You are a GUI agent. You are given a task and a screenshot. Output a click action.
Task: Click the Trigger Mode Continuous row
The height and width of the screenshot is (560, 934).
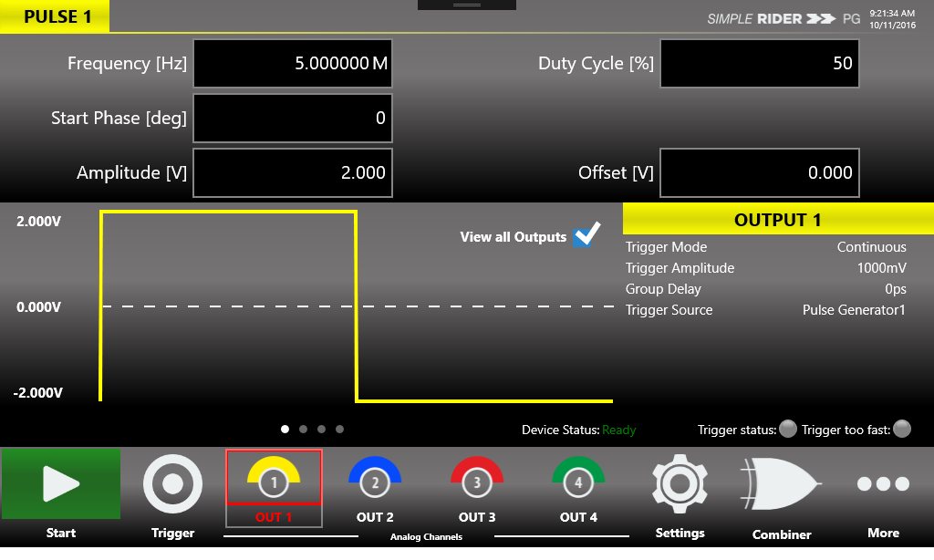click(766, 247)
